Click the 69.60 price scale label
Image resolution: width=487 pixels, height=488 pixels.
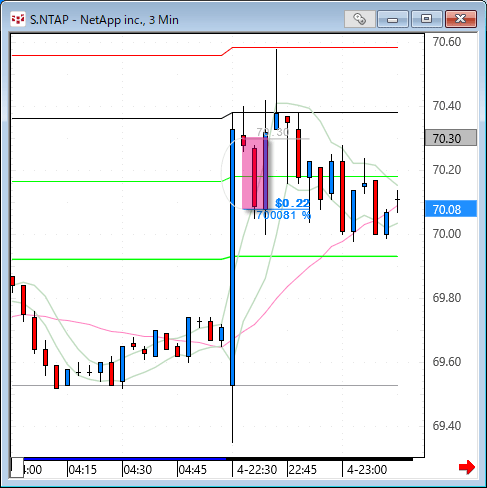coord(447,362)
